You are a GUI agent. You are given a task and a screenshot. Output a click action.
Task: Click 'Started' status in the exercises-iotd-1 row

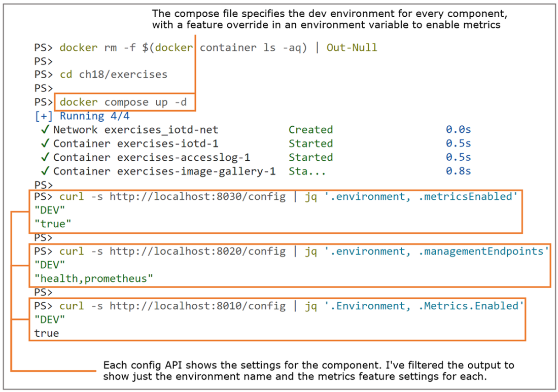pos(310,144)
